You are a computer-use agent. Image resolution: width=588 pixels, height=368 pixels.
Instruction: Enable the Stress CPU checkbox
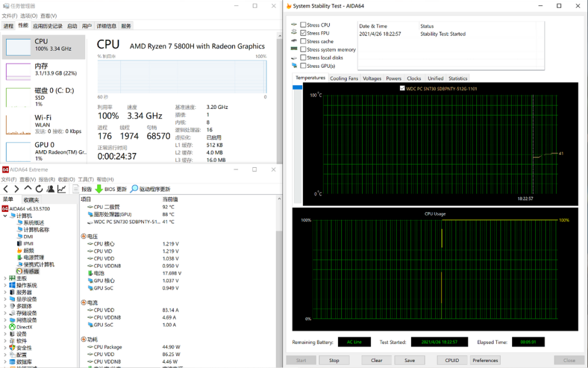pyautogui.click(x=303, y=25)
